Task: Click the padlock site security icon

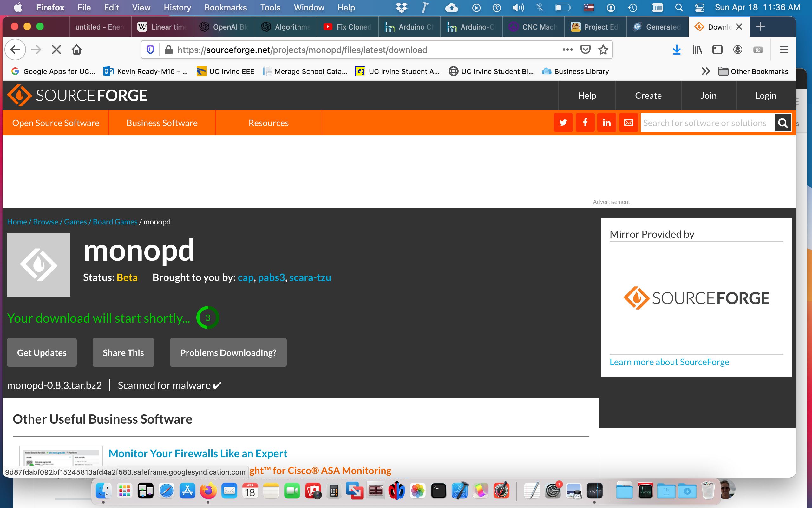Action: coord(169,50)
